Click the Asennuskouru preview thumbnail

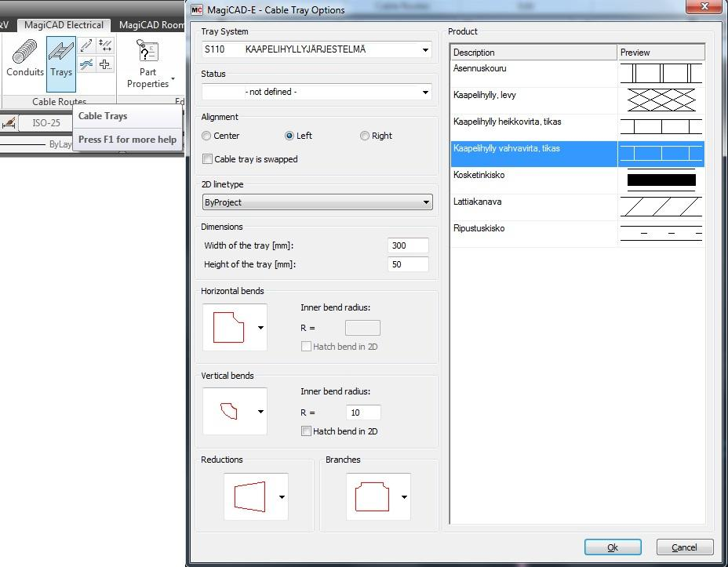tap(661, 73)
